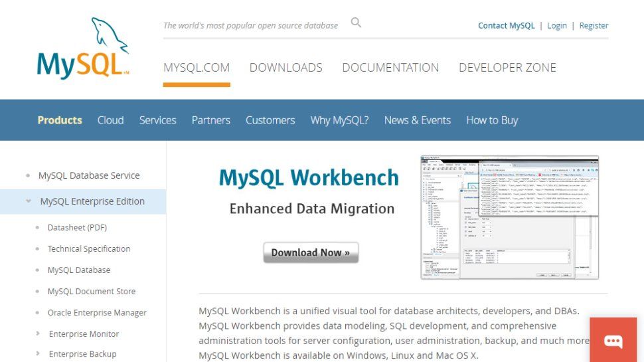Image resolution: width=644 pixels, height=362 pixels.
Task: Select Cloud in the blue menu bar
Action: pos(110,120)
